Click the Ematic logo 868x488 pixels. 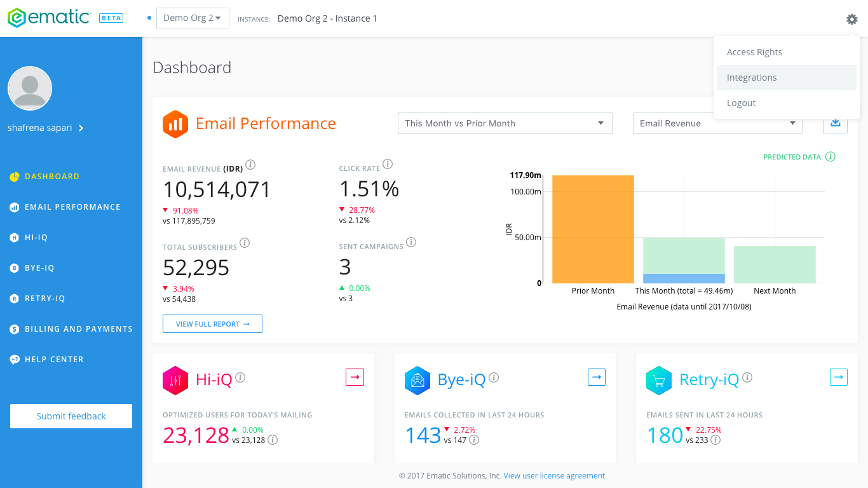[x=49, y=18]
